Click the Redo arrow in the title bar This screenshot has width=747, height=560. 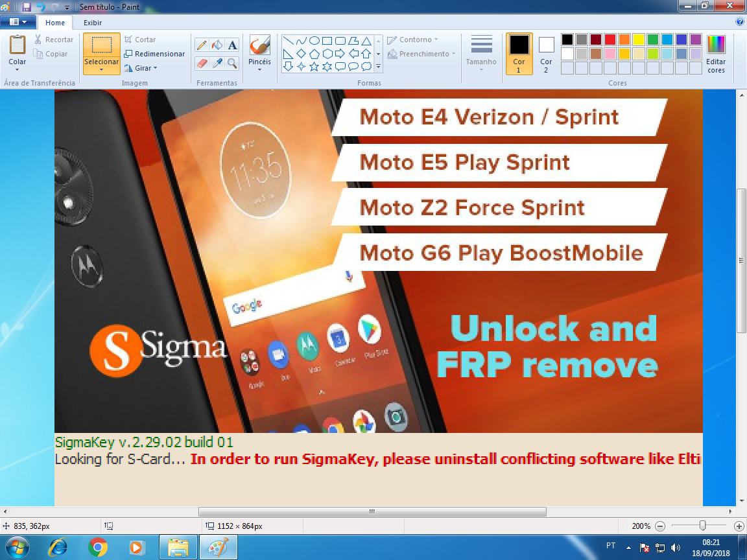coord(54,6)
